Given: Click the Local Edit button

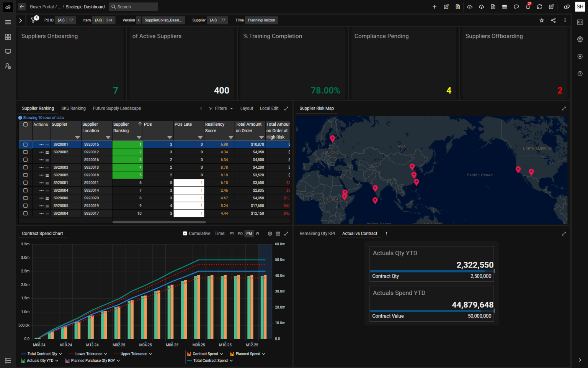Looking at the screenshot, I should (x=269, y=108).
